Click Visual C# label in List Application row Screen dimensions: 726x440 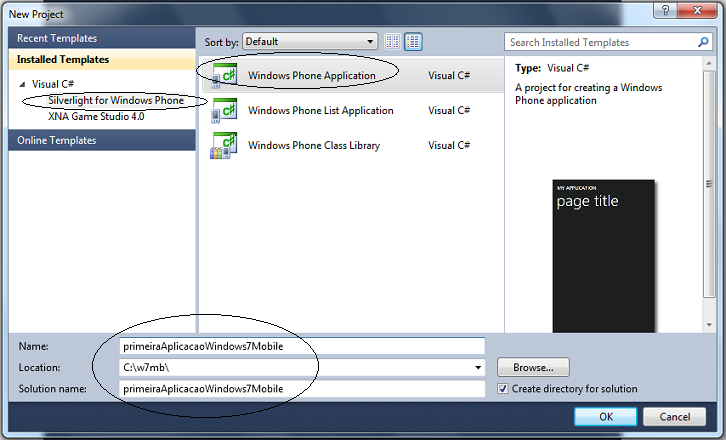(x=449, y=111)
